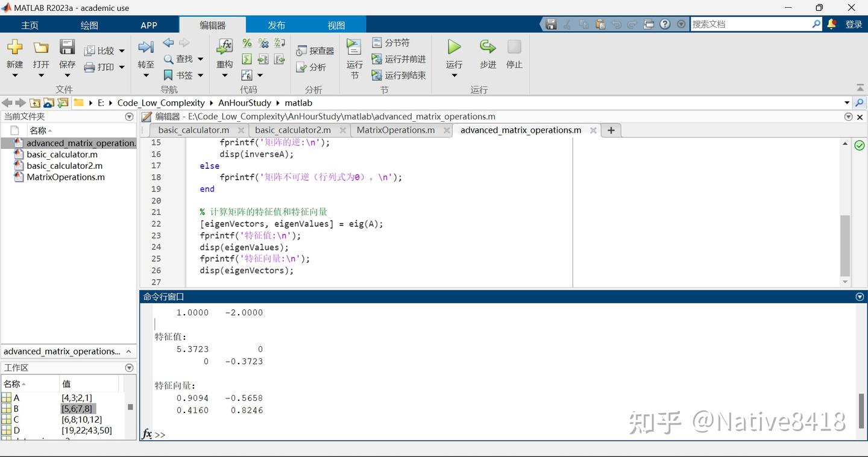Open help via the question mark icon
This screenshot has width=868, height=457.
tap(665, 25)
